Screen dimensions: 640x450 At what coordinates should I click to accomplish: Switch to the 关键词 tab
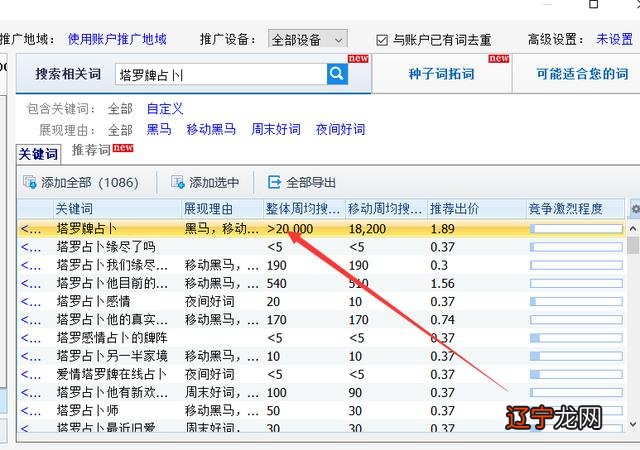(x=38, y=154)
